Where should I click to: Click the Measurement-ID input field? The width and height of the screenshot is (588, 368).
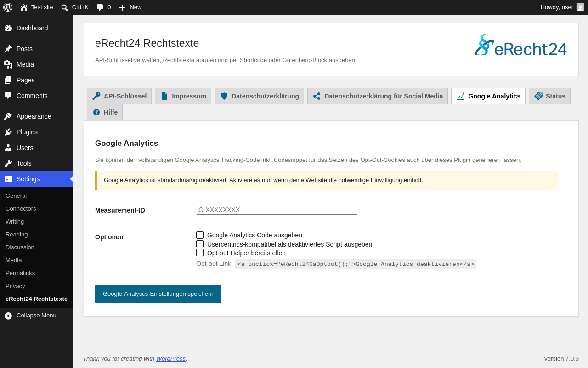(x=277, y=210)
